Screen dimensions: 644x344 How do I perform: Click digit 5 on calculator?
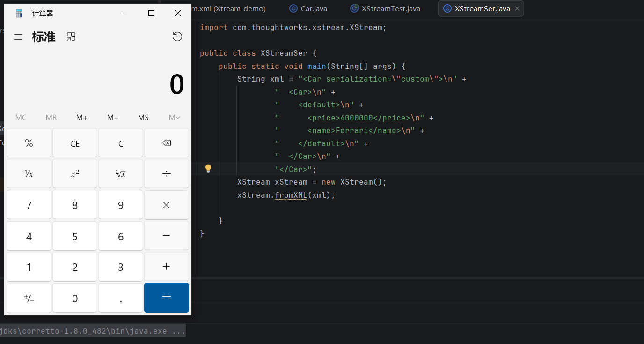point(75,236)
